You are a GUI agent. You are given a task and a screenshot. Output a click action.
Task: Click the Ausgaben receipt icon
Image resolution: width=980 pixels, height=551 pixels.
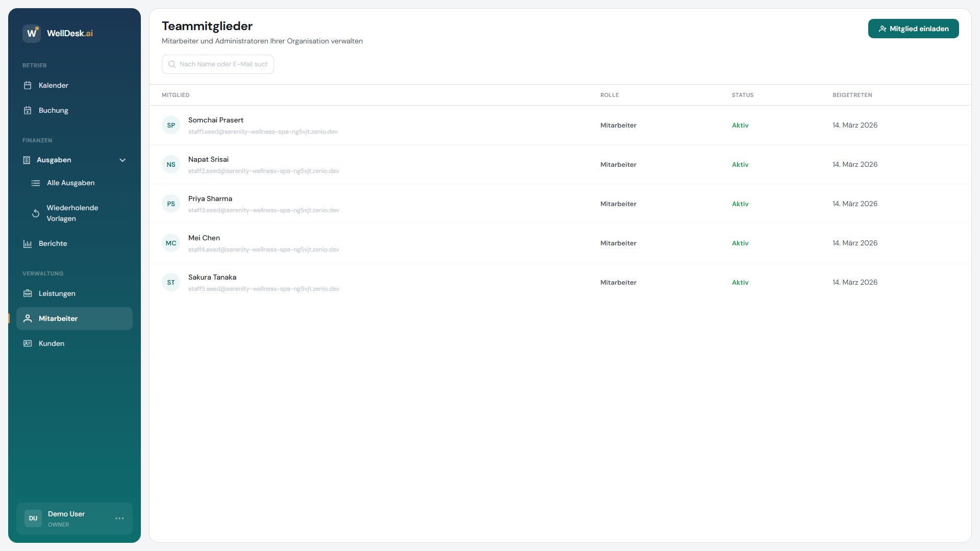click(x=27, y=160)
